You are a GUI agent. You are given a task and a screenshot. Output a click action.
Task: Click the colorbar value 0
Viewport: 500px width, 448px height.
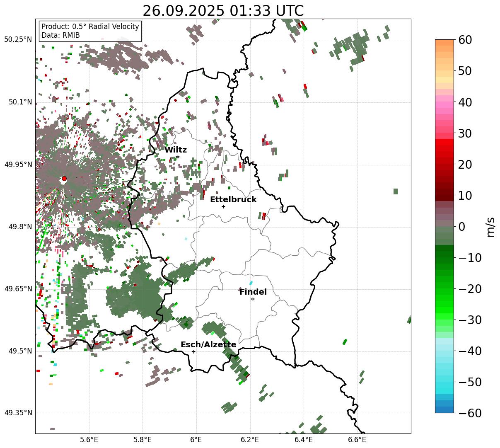[x=461, y=227]
